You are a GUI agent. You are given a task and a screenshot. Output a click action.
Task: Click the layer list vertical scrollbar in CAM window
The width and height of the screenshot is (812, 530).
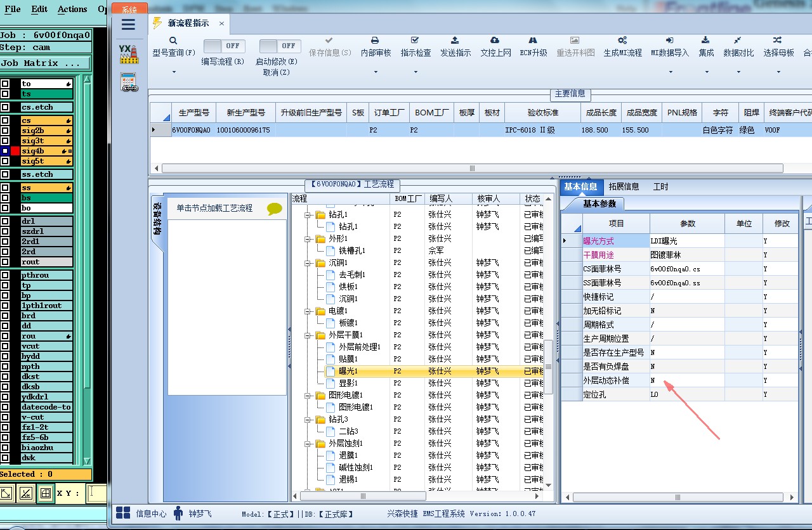[x=88, y=269]
